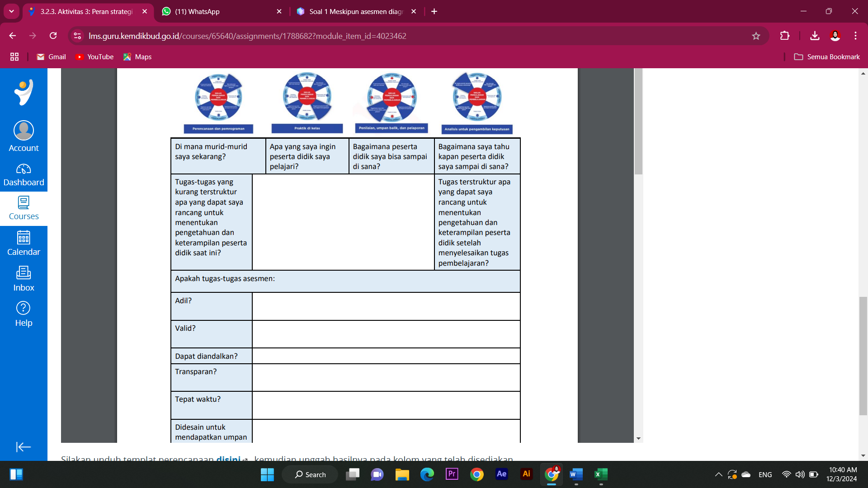Open Windows widgets button on taskbar
Screen dimensions: 868x488
[x=16, y=474]
